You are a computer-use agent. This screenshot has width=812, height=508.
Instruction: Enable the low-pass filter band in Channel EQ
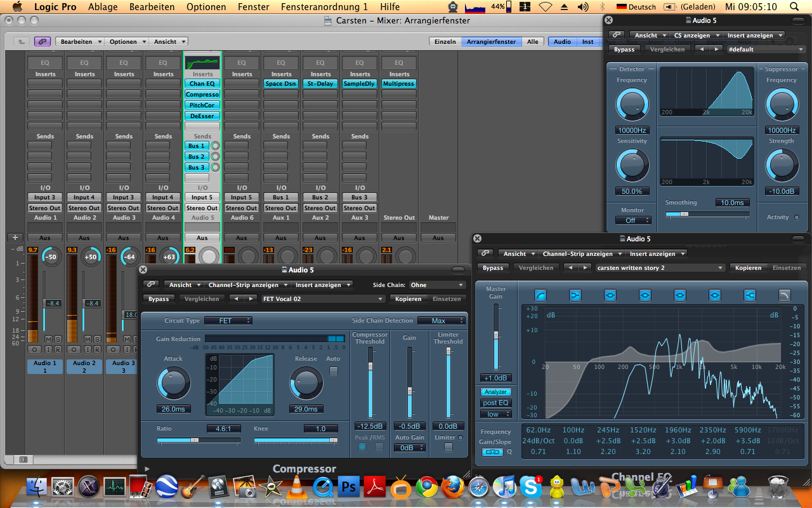coord(785,295)
